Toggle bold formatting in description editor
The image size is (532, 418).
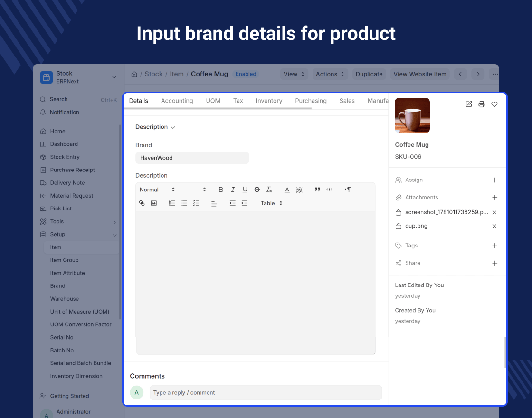[221, 190]
